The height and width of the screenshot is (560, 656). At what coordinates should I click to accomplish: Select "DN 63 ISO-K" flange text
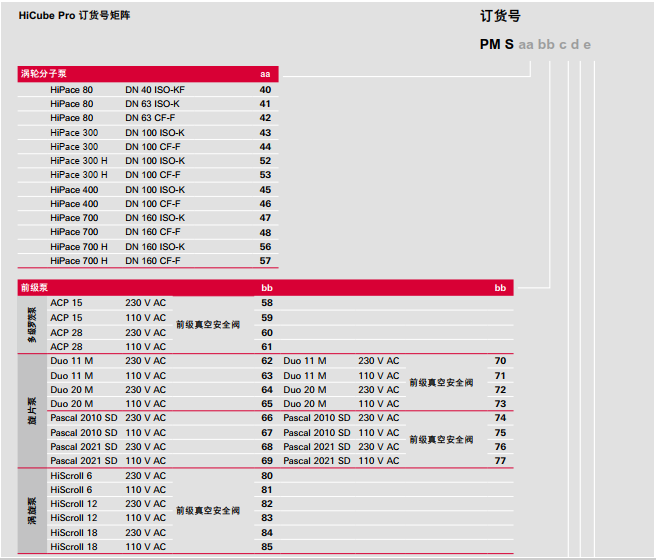(152, 104)
